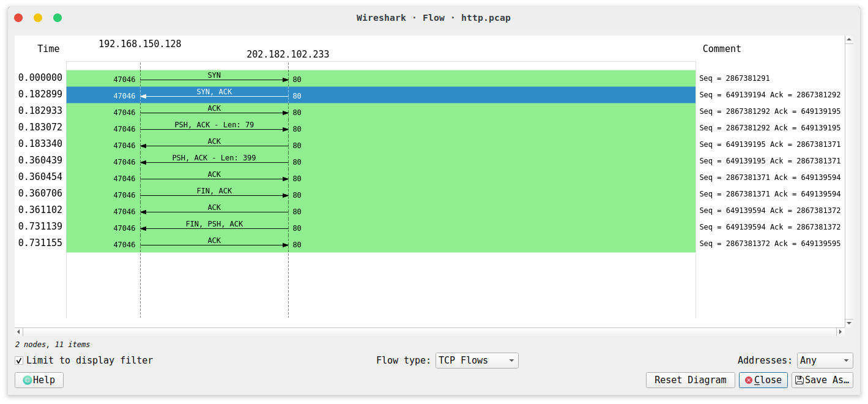
Task: Select the FIN, ACK flow at 0.360706
Action: [x=380, y=194]
